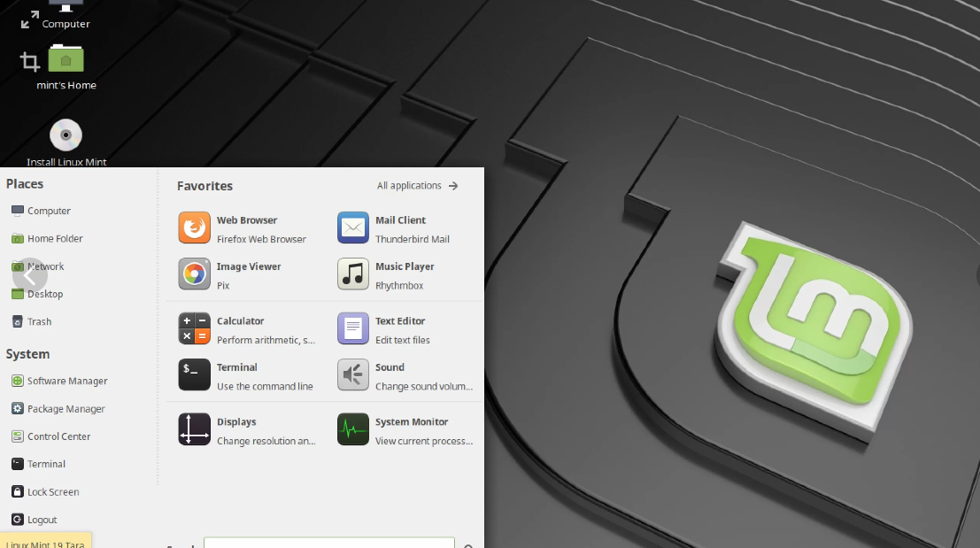Launch the System Monitor icon

[353, 429]
